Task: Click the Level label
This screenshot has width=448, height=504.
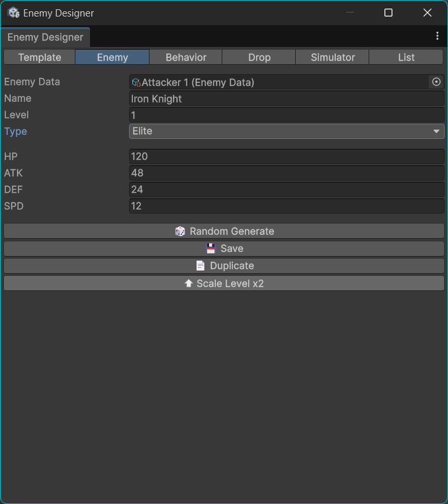Action: 17,115
